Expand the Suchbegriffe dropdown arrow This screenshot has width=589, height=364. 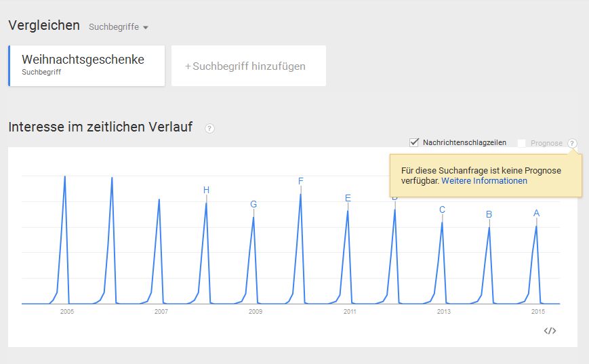(x=146, y=27)
